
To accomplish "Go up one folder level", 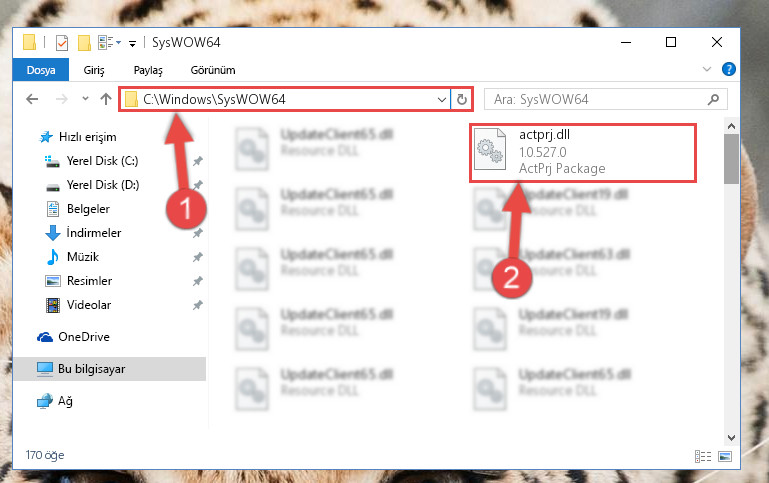I will pos(106,100).
